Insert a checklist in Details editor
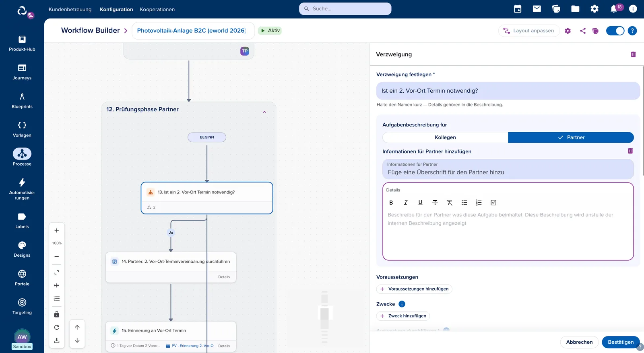The height and width of the screenshot is (353, 644). click(493, 203)
